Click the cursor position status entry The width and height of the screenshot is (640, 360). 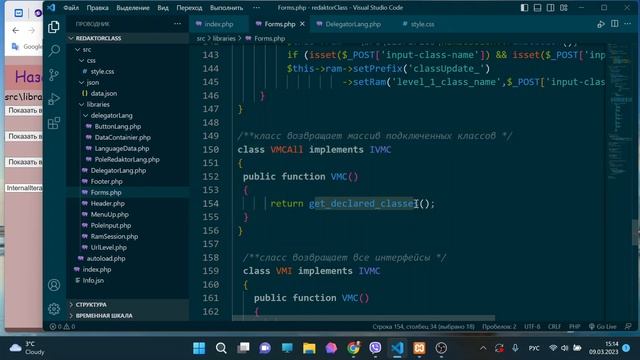click(x=423, y=327)
